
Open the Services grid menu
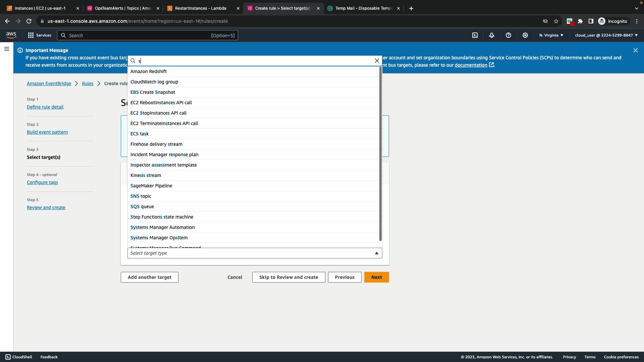pos(40,35)
